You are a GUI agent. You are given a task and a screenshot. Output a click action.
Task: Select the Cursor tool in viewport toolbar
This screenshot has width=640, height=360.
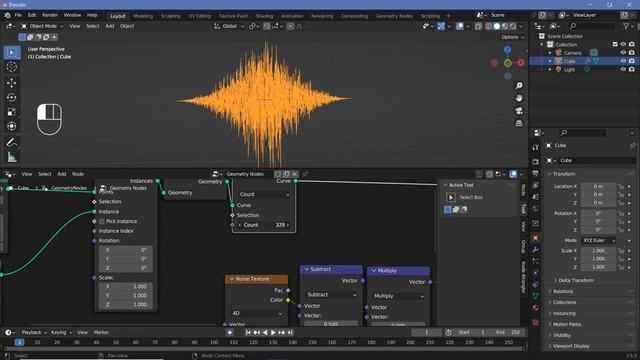point(11,67)
